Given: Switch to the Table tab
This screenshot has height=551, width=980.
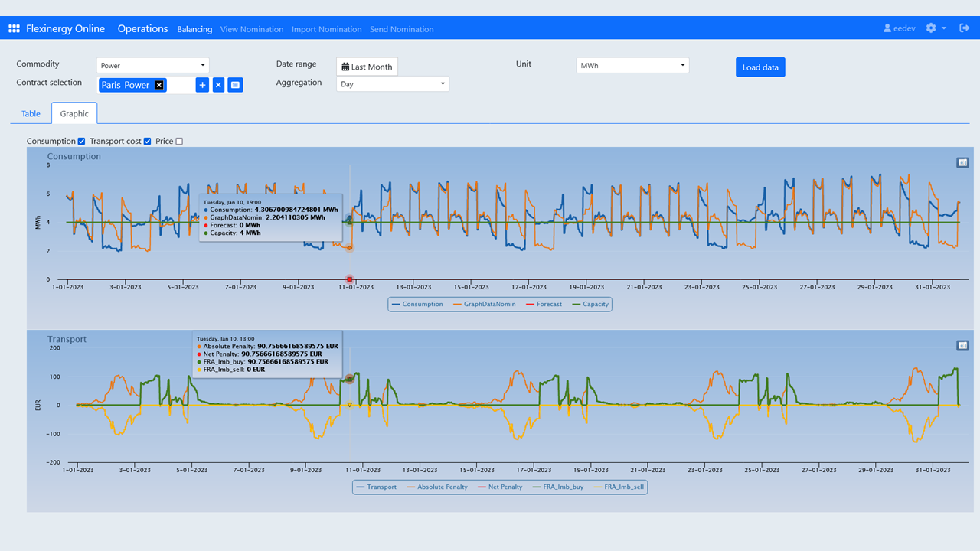Looking at the screenshot, I should pos(31,114).
